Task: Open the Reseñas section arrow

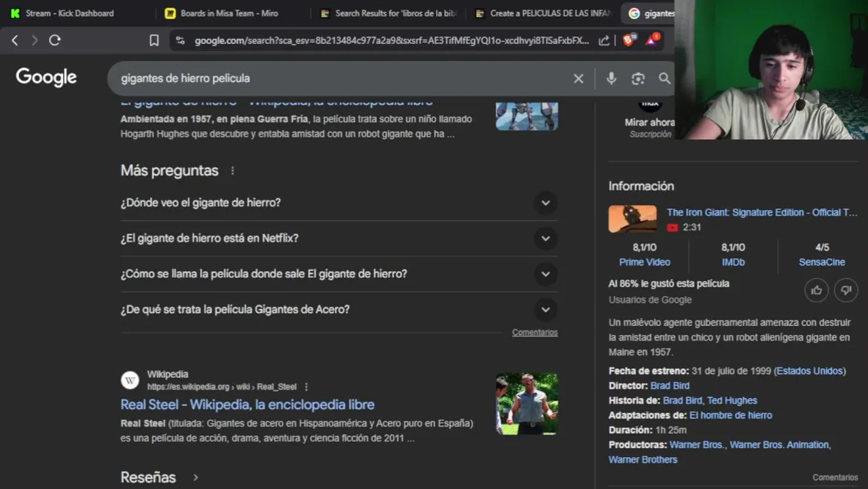Action: coord(196,477)
